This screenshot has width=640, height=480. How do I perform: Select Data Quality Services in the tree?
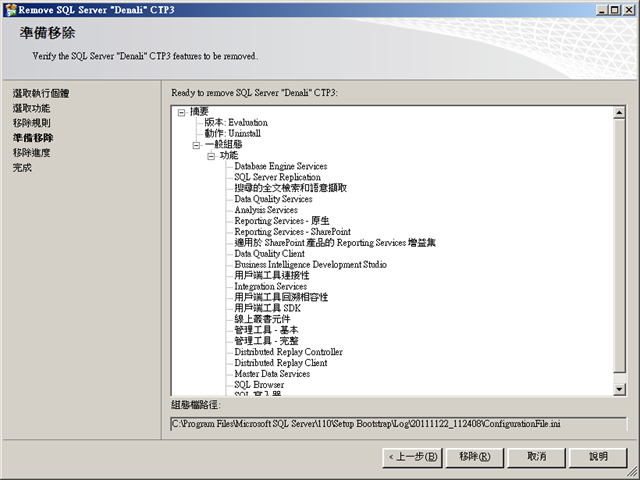point(273,199)
